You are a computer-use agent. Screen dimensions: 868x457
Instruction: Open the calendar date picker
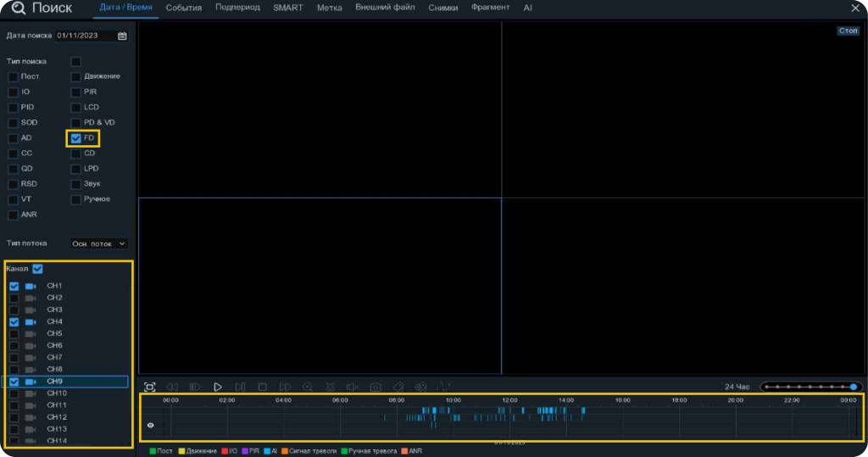tap(122, 36)
